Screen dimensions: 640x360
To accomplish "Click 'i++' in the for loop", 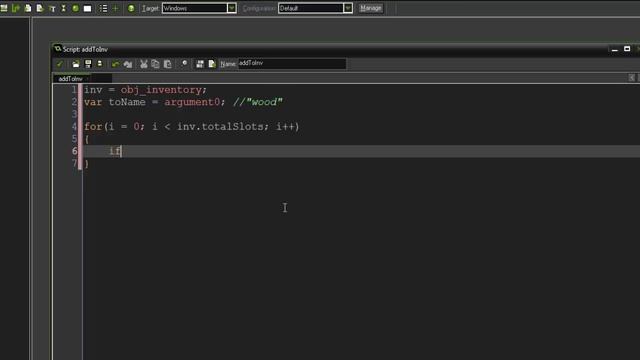I will (x=286, y=127).
